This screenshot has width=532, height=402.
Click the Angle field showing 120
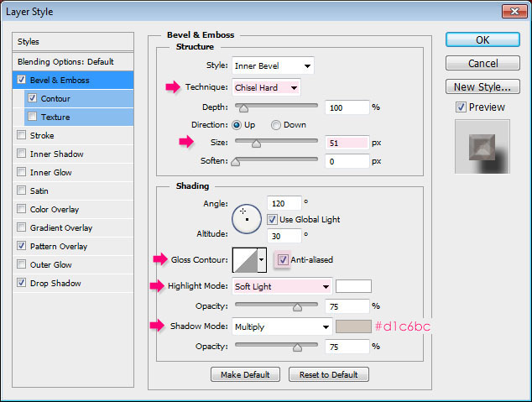pyautogui.click(x=284, y=203)
